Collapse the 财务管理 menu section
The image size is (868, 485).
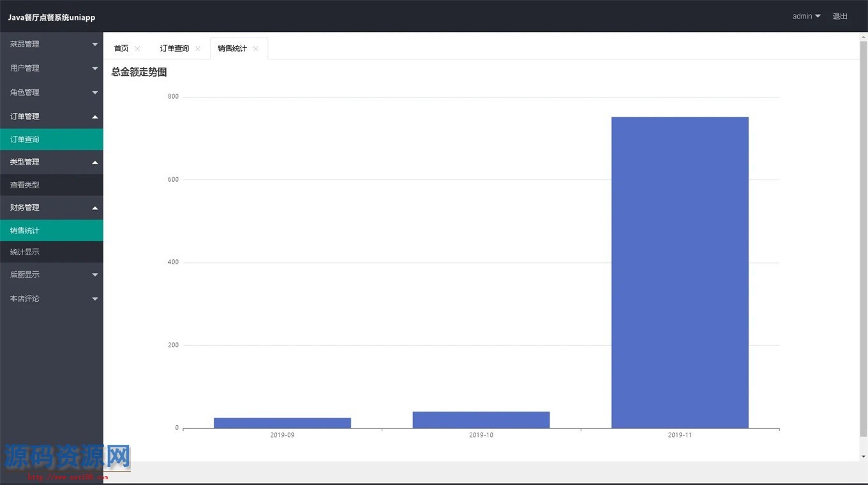[x=51, y=207]
